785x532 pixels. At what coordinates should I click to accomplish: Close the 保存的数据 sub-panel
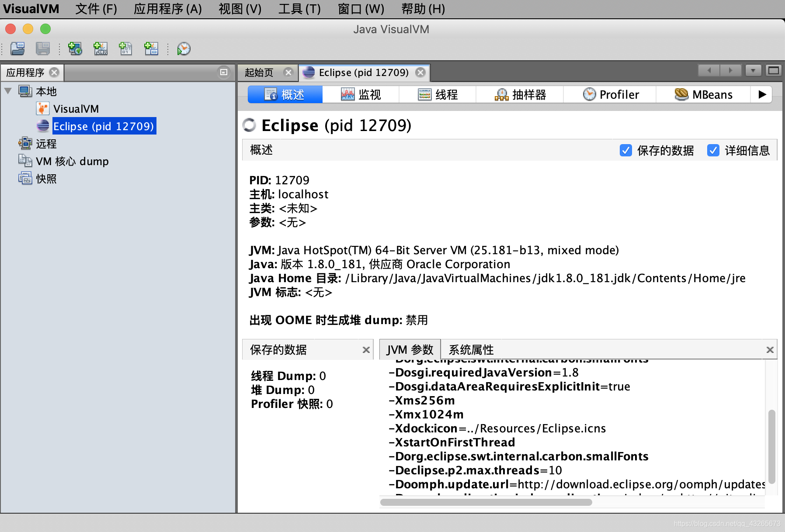tap(366, 350)
